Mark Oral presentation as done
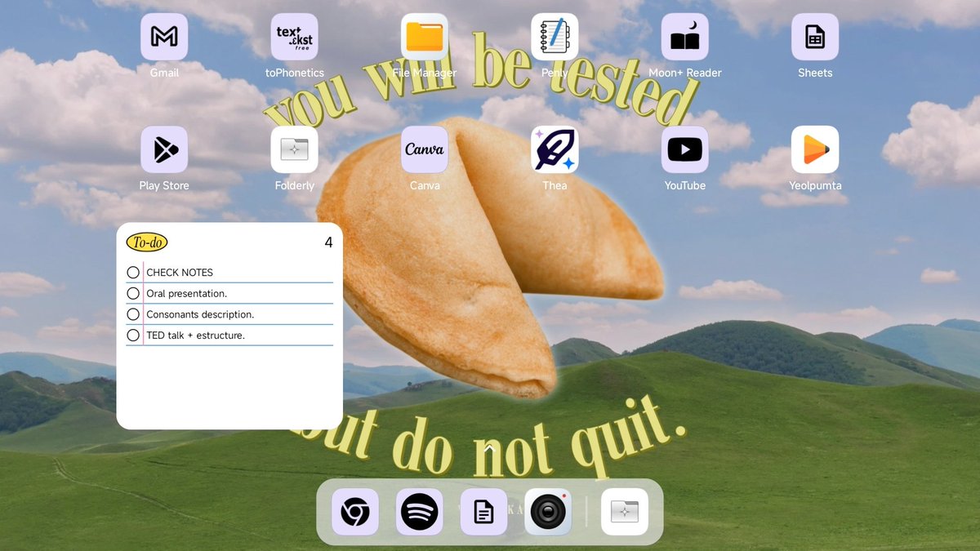Image resolution: width=980 pixels, height=551 pixels. [x=133, y=293]
